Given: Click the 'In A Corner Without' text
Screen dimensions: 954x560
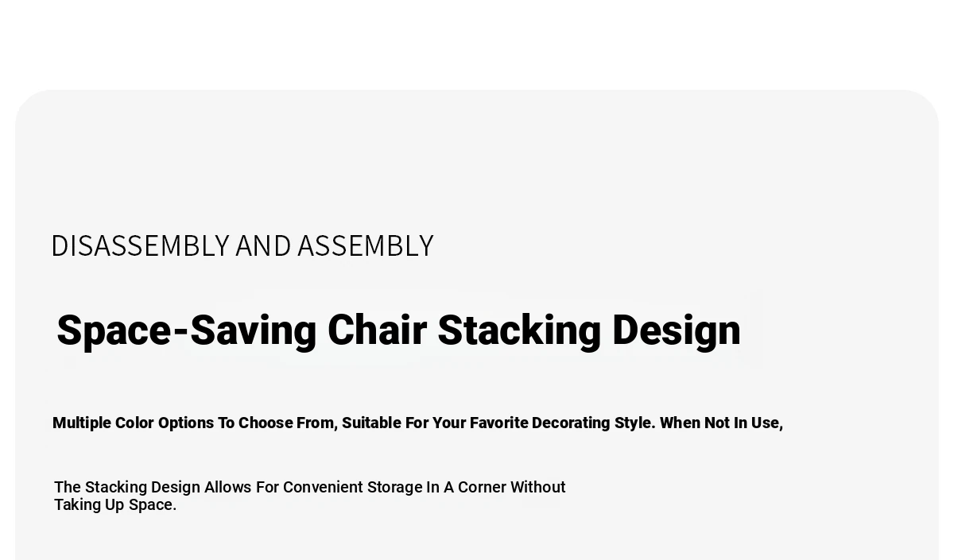Looking at the screenshot, I should click(496, 487).
